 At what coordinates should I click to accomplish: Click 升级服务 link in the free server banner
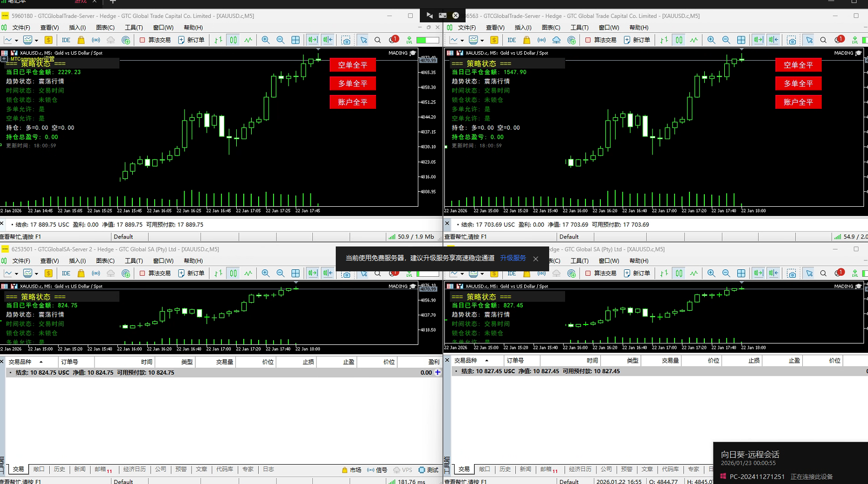point(513,258)
